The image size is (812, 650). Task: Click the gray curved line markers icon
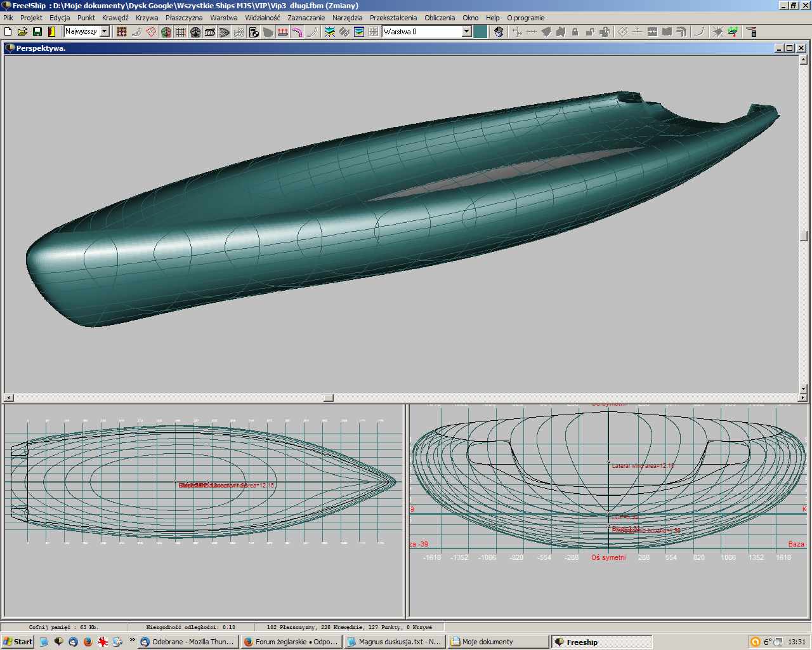(312, 32)
